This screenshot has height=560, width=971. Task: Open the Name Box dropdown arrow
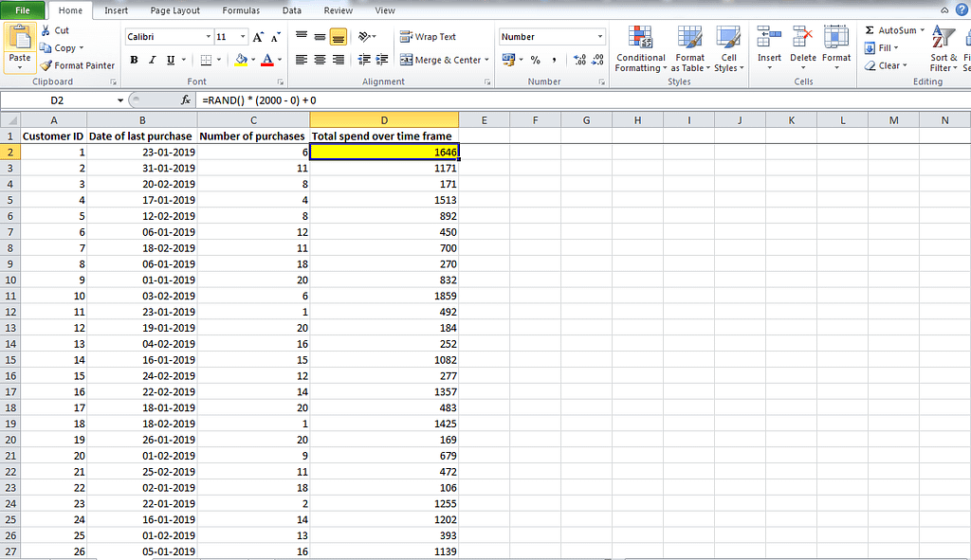[x=120, y=100]
